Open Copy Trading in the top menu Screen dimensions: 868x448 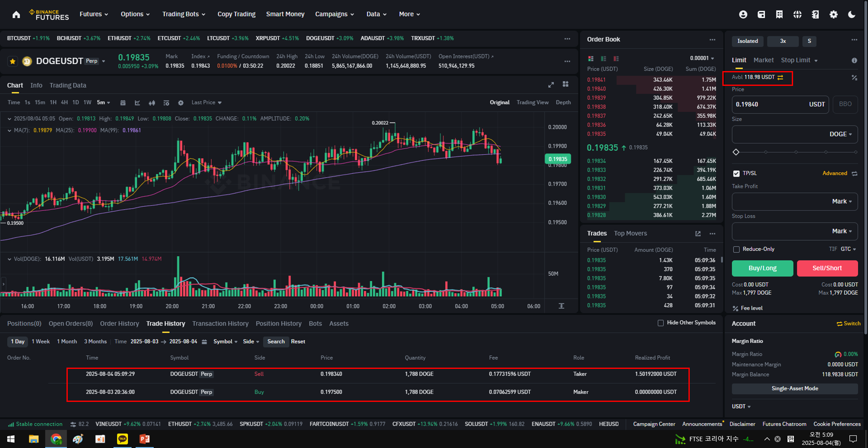236,14
